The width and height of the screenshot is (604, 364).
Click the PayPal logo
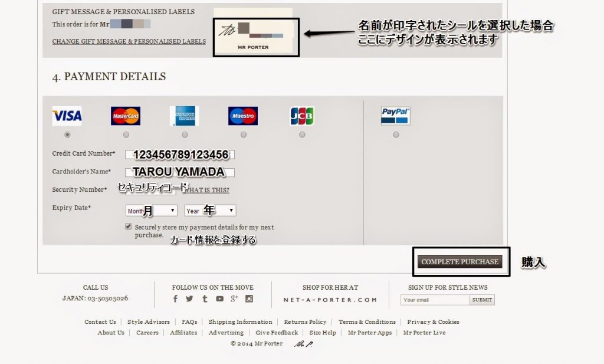(x=396, y=116)
